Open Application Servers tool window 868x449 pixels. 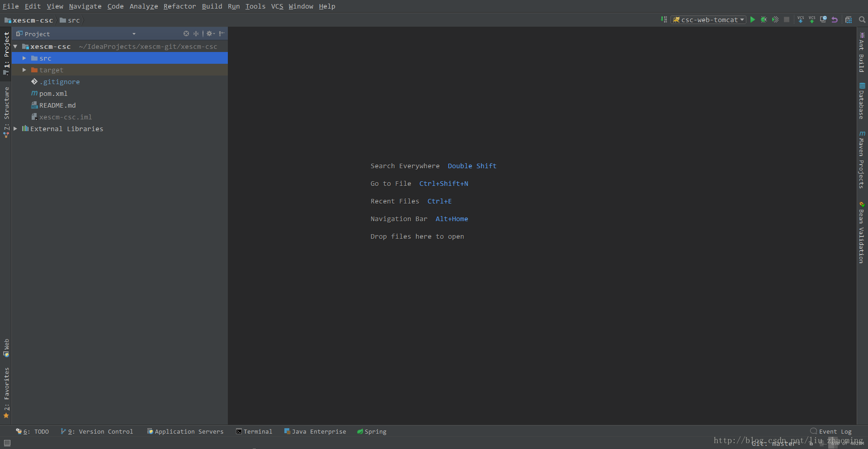(185, 431)
